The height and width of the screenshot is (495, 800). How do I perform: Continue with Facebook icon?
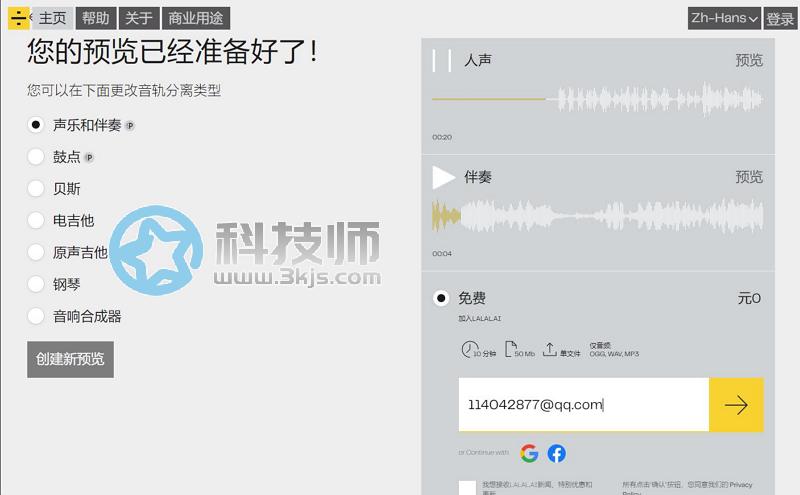[557, 453]
